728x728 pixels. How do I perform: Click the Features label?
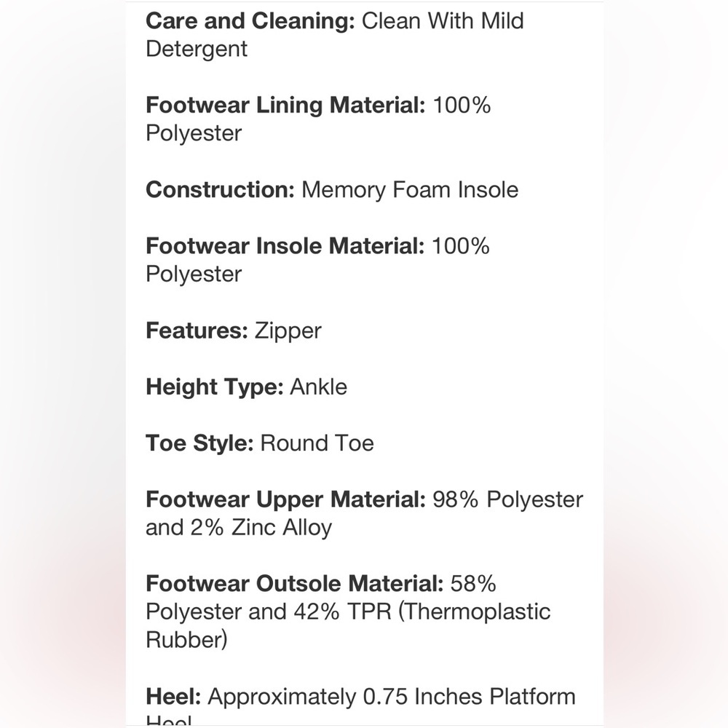197,331
